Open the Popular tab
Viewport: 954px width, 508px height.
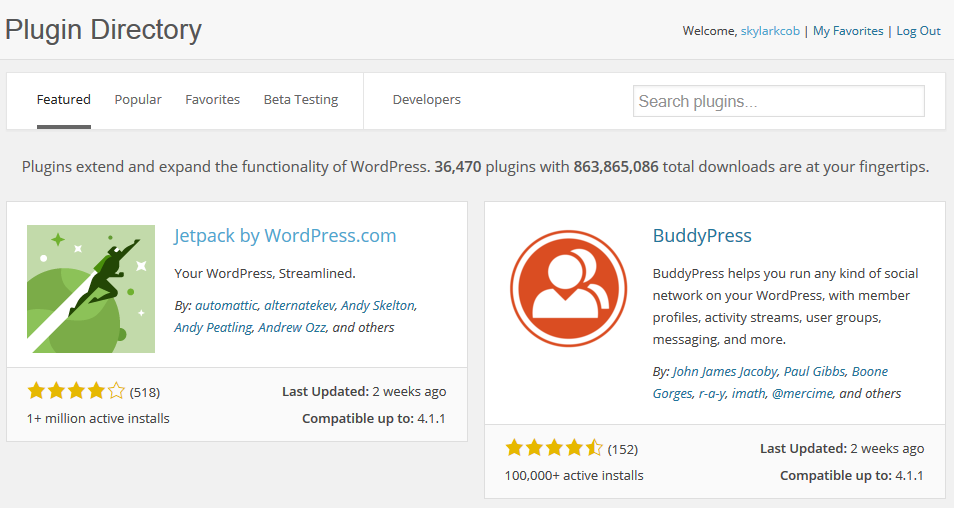(x=138, y=100)
